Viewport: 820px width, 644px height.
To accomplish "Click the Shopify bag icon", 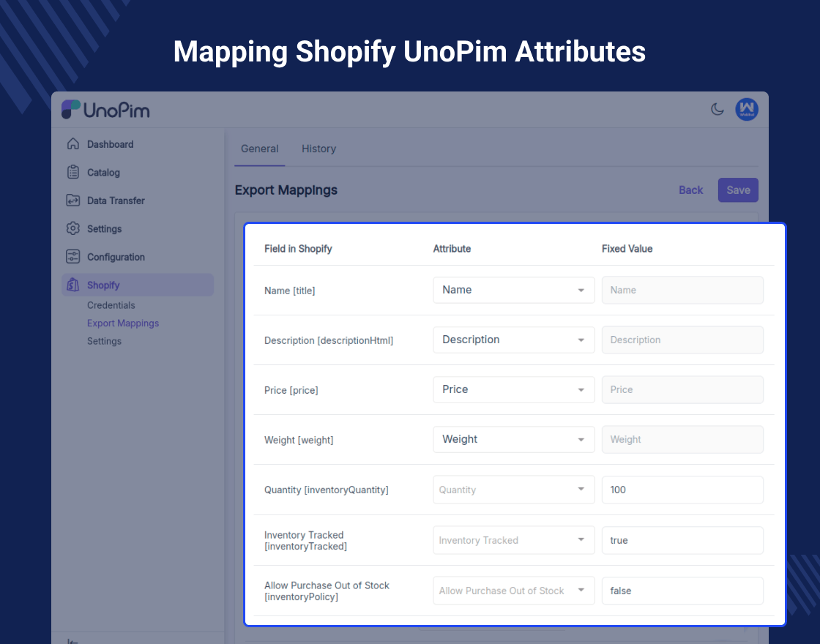I will pos(73,285).
